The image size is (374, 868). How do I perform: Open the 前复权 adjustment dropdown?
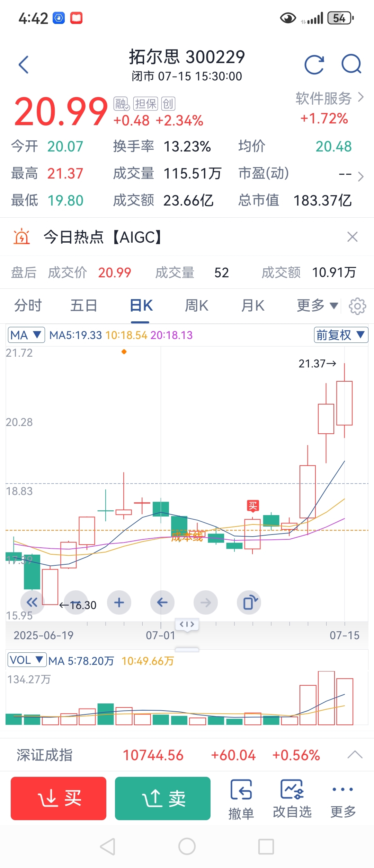[341, 335]
